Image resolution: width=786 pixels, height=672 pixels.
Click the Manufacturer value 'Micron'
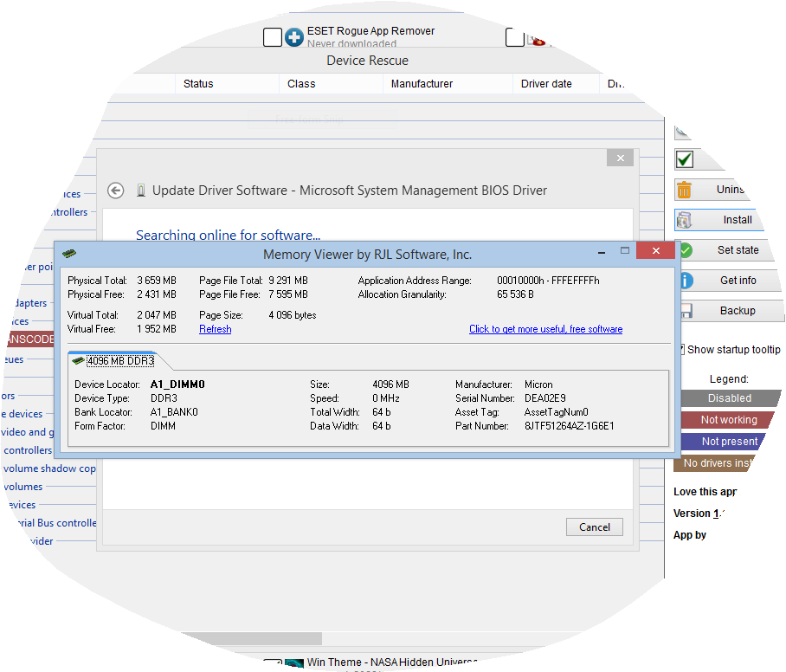coord(539,384)
